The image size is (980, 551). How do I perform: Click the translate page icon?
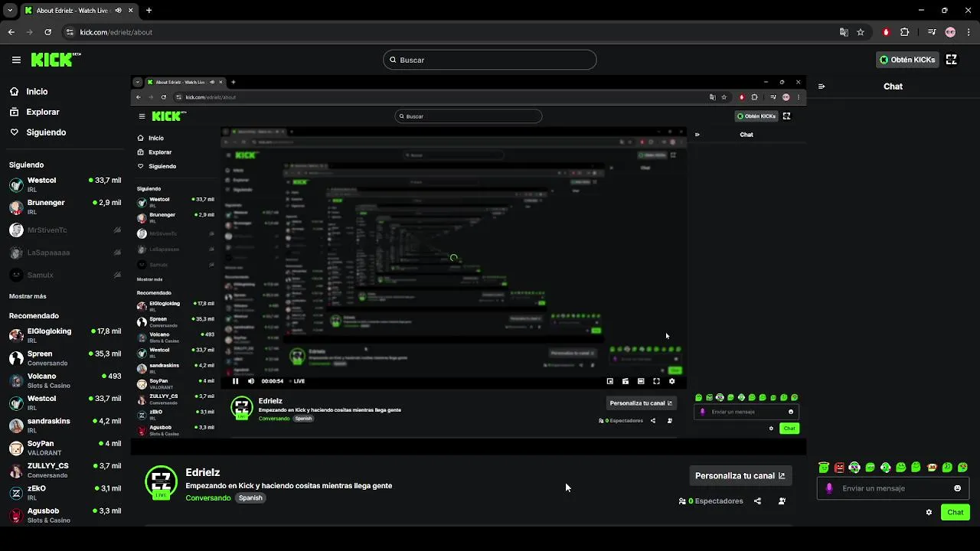click(844, 32)
